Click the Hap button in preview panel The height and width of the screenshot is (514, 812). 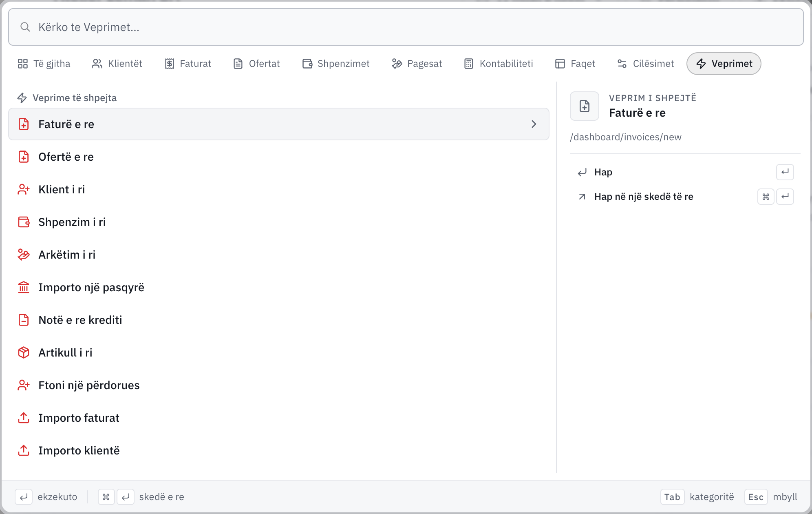tap(685, 172)
